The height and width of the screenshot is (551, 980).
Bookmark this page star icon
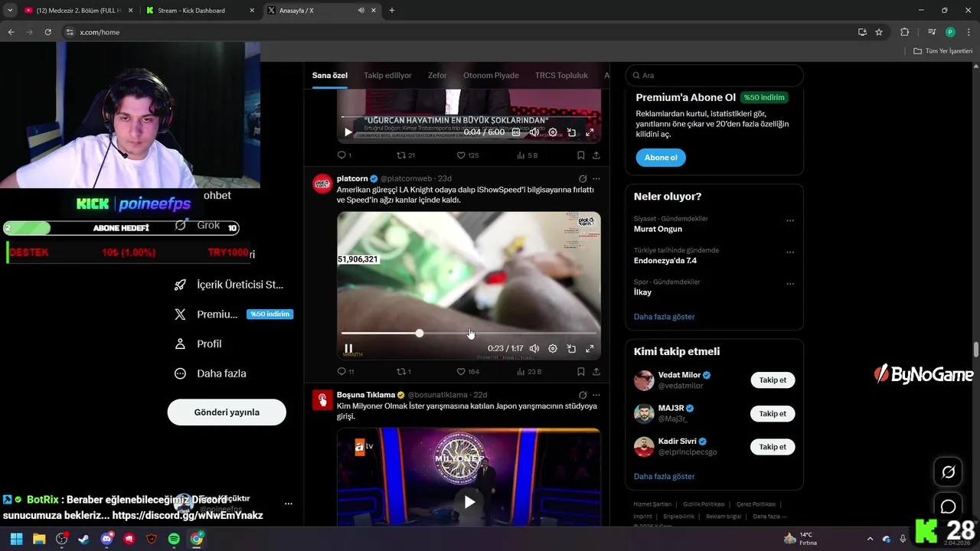879,32
